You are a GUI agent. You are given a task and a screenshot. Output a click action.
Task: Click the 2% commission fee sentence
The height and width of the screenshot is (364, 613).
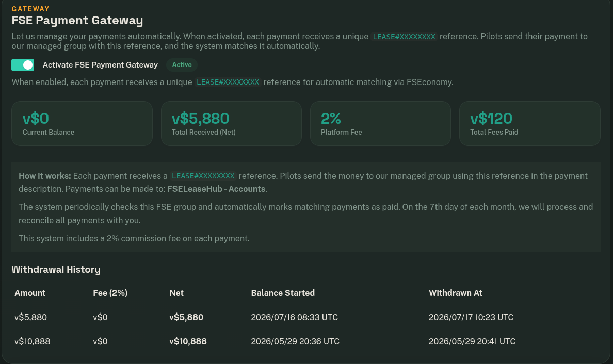point(134,238)
